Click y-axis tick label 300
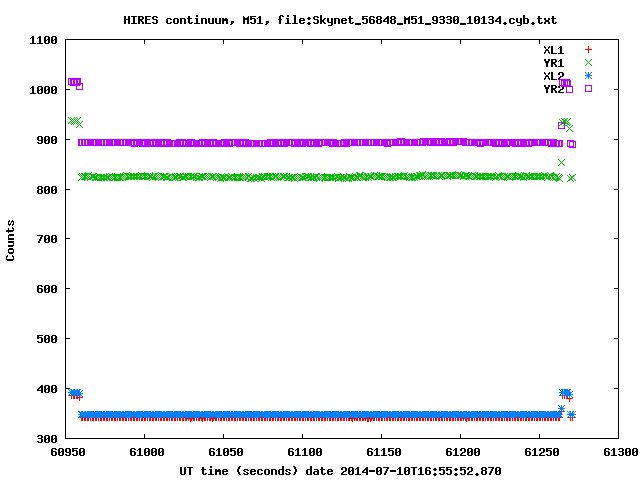The height and width of the screenshot is (480, 640). coord(47,439)
